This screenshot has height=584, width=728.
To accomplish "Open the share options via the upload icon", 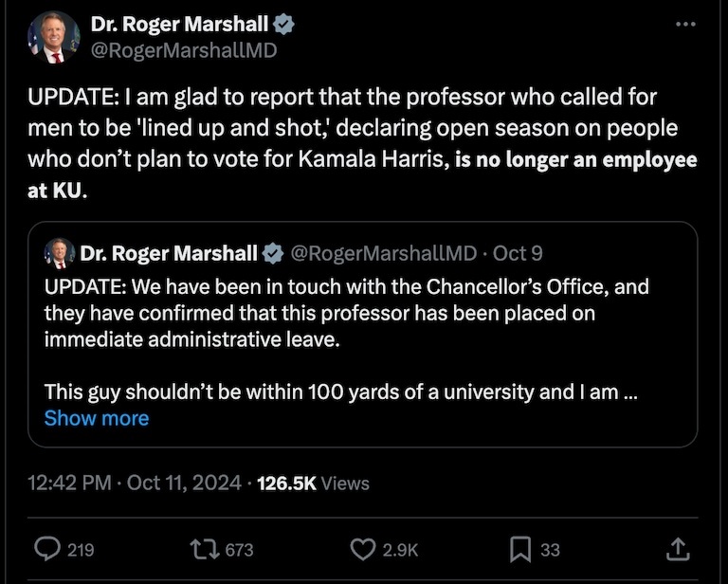I will (x=678, y=548).
